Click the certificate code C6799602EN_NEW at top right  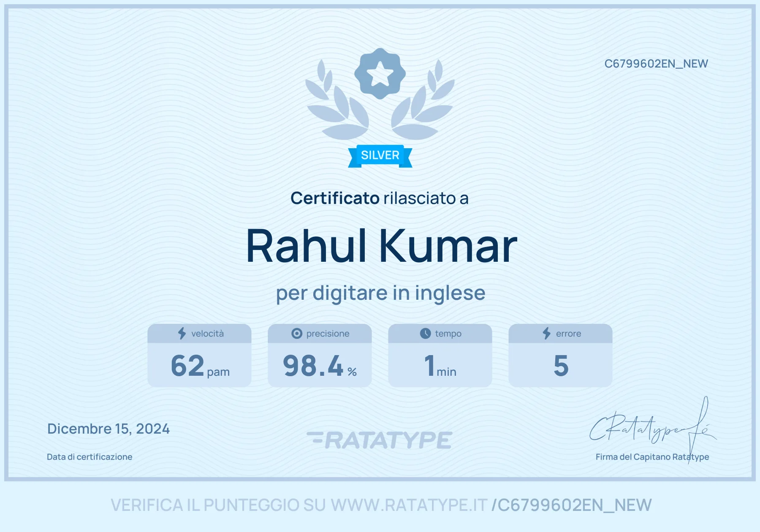(656, 64)
